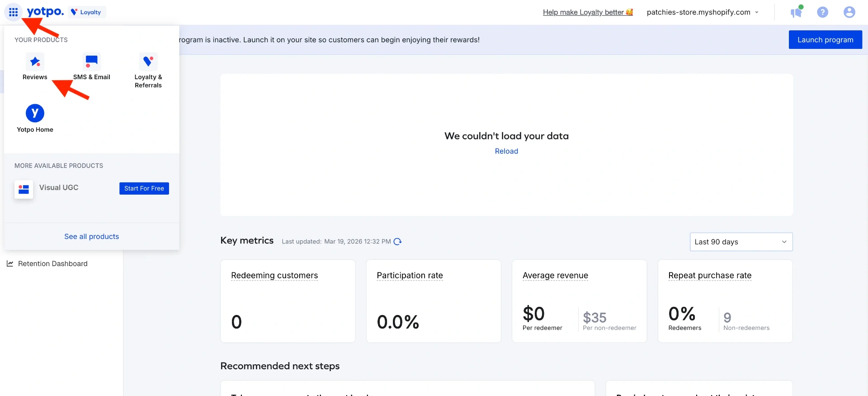Open the Reviews product
The width and height of the screenshot is (868, 396).
(35, 67)
